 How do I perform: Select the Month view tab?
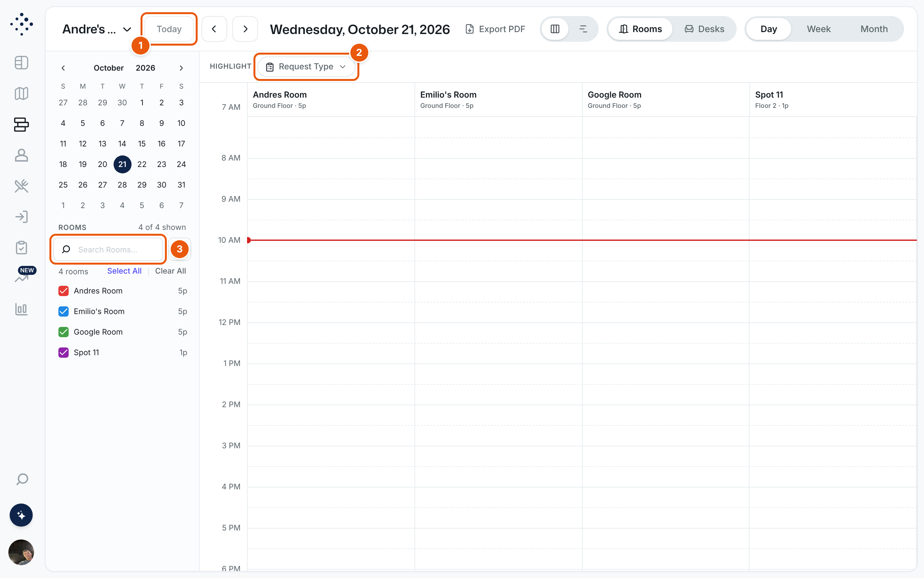874,29
